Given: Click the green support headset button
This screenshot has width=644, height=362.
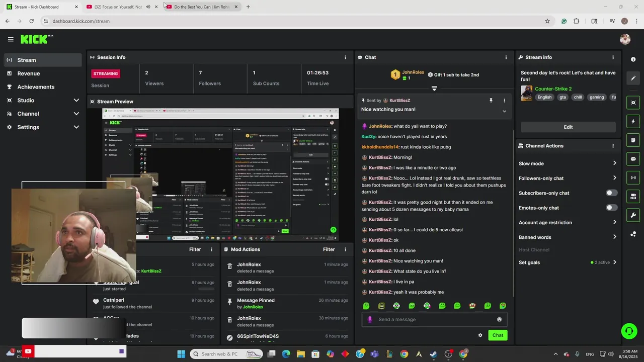Looking at the screenshot, I should click(629, 331).
